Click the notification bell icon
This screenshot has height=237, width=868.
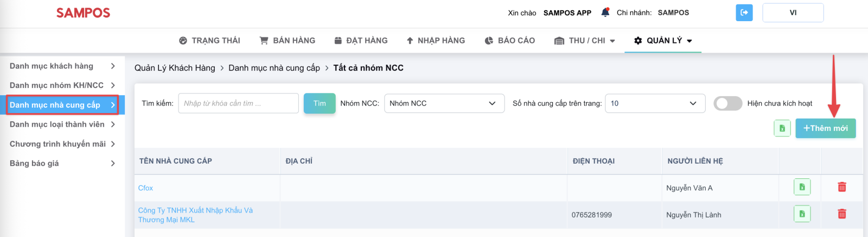coord(605,12)
